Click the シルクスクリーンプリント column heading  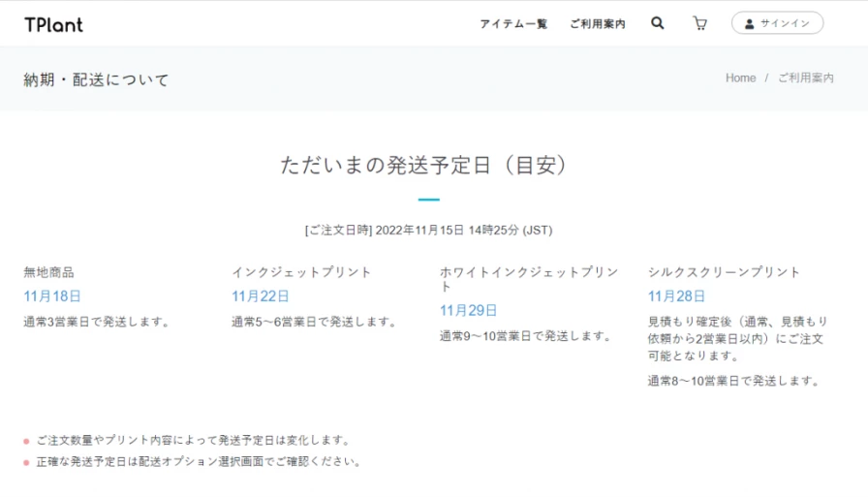point(724,272)
